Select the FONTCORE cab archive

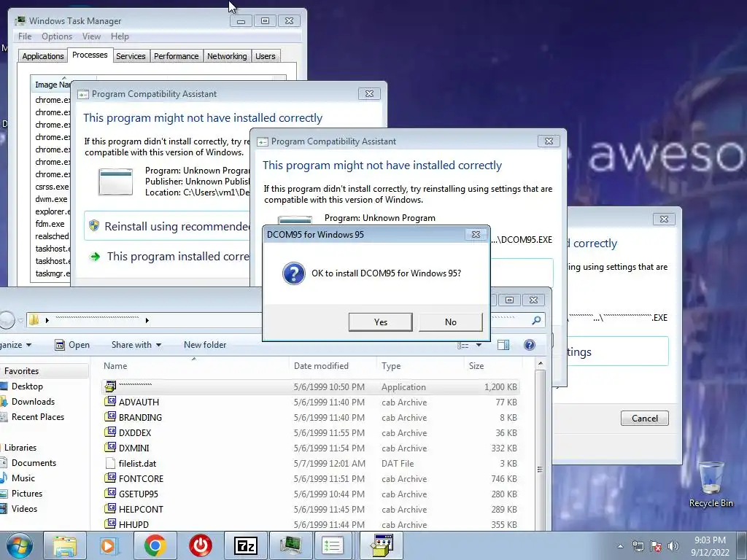click(311, 478)
